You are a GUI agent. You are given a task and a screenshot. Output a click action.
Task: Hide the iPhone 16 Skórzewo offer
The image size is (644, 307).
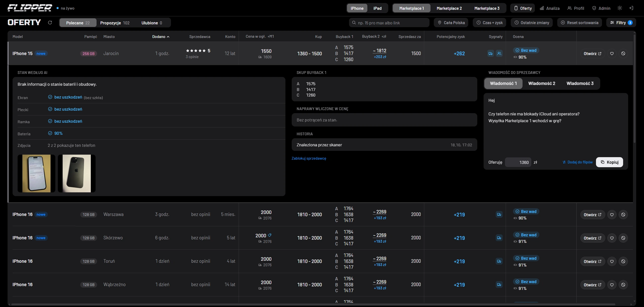[x=623, y=238]
